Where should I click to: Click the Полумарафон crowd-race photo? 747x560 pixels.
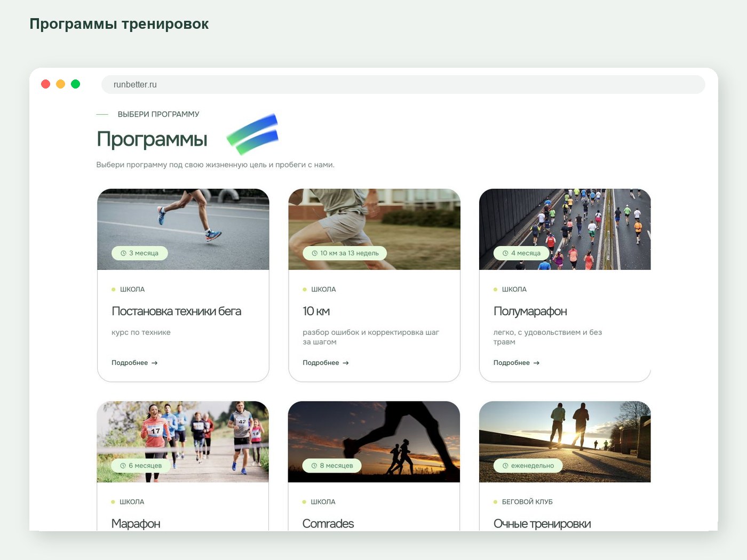coord(565,229)
